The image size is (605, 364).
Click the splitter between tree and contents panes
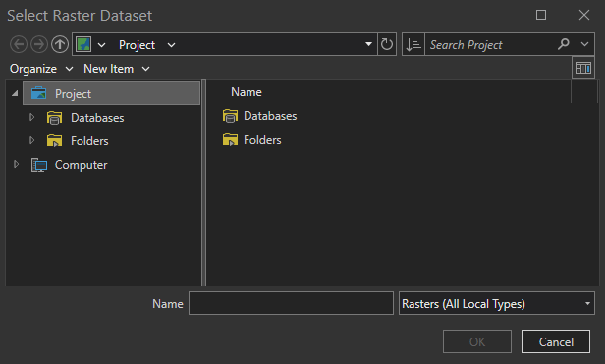(x=203, y=183)
